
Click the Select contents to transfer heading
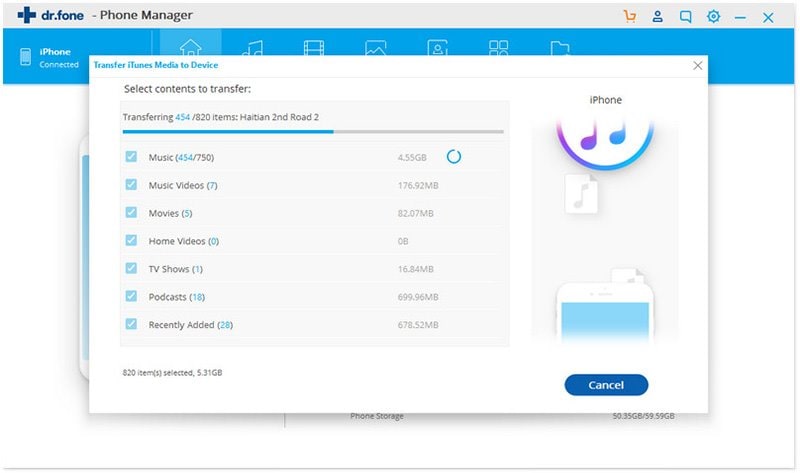coord(187,89)
